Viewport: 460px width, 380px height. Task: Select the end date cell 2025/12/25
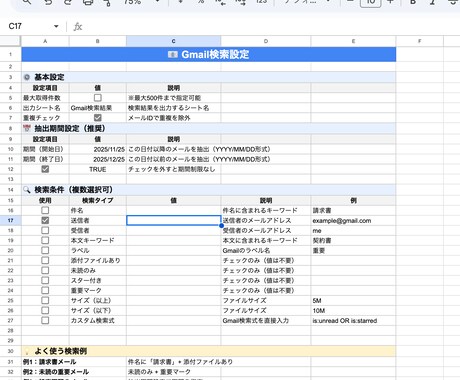pyautogui.click(x=98, y=159)
